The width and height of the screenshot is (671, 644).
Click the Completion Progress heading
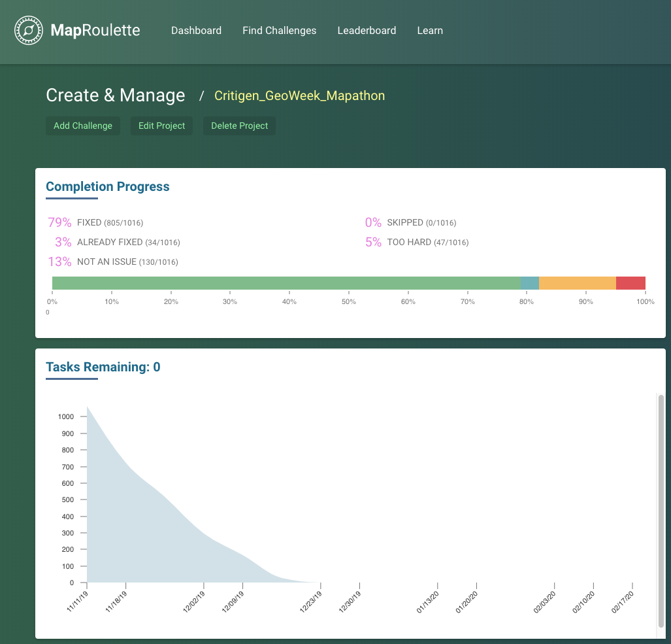point(108,187)
